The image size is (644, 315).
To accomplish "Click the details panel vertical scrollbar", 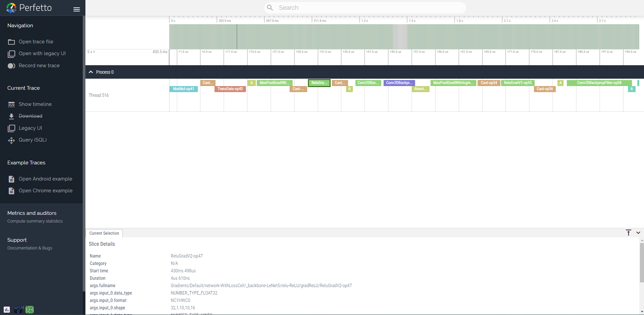I will tap(642, 263).
